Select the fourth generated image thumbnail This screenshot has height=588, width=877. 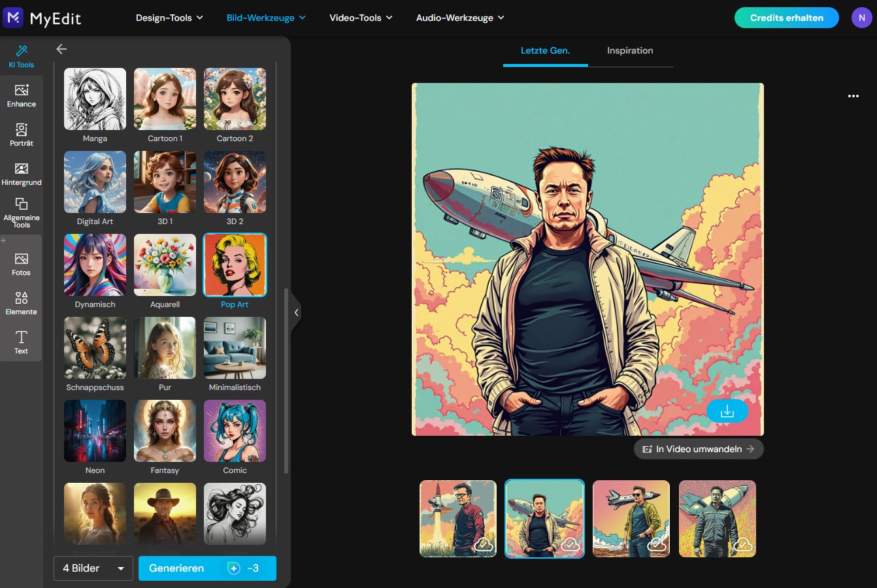tap(717, 518)
